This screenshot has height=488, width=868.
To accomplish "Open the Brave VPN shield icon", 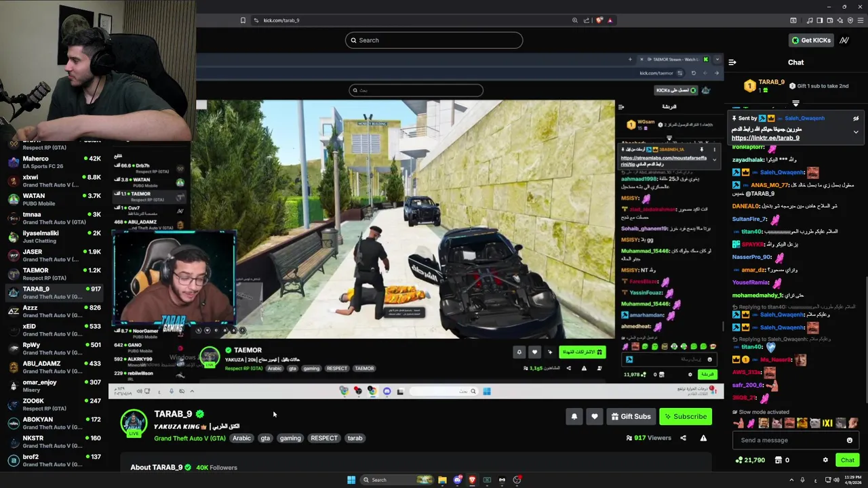I will 850,20.
